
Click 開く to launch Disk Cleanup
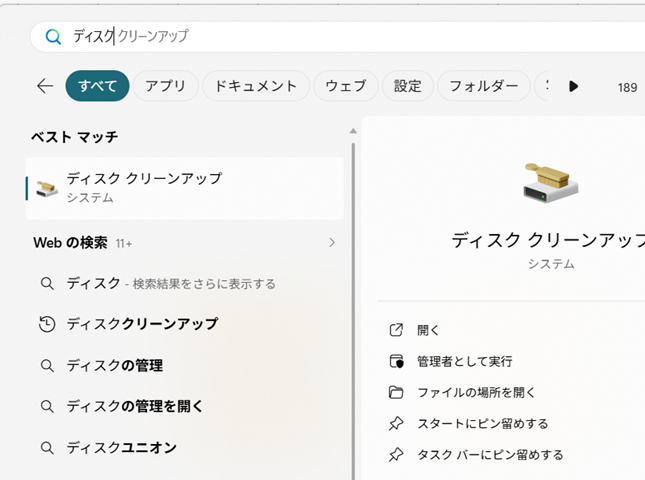click(428, 330)
